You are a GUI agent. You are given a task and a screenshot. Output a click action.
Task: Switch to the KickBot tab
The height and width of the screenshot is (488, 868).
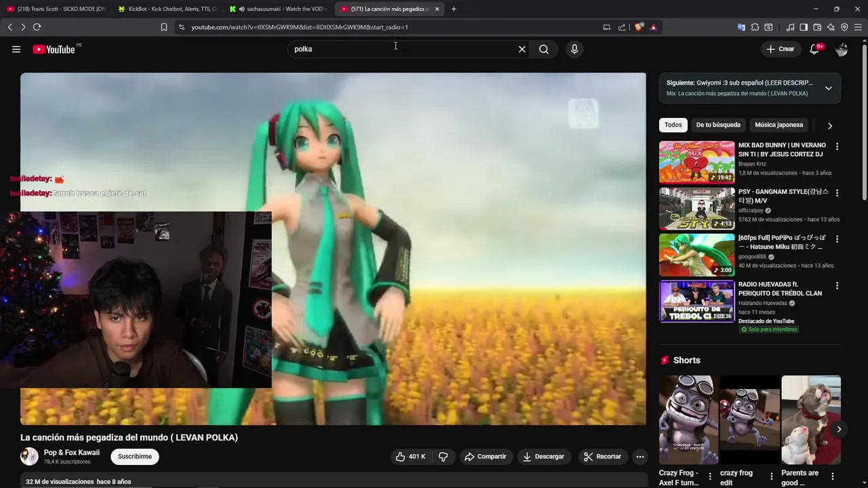(x=167, y=9)
